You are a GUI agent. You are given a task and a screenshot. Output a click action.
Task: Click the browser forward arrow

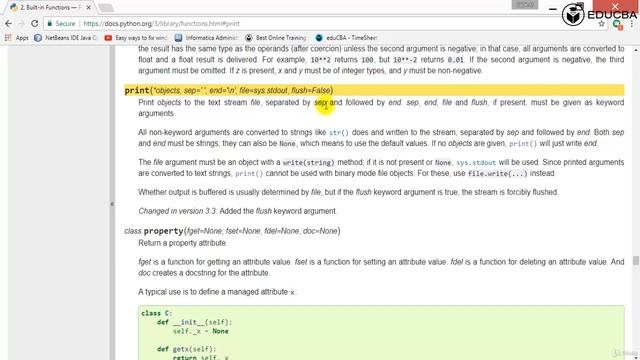22,24
